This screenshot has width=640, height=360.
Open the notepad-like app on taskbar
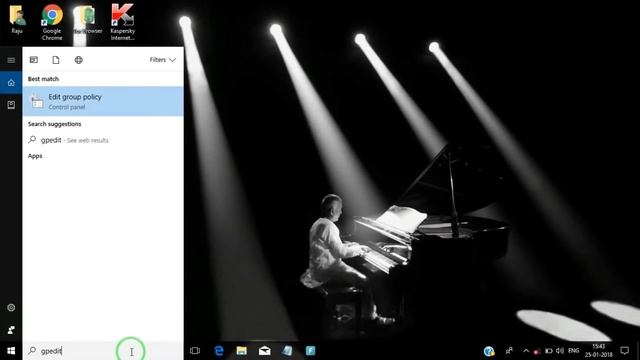point(287,351)
